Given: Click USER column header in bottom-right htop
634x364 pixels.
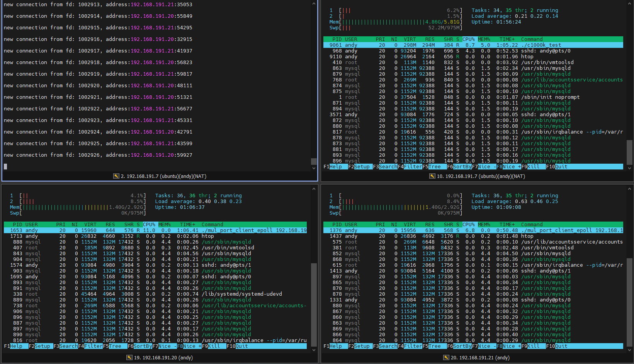Looking at the screenshot, I should coord(351,225).
